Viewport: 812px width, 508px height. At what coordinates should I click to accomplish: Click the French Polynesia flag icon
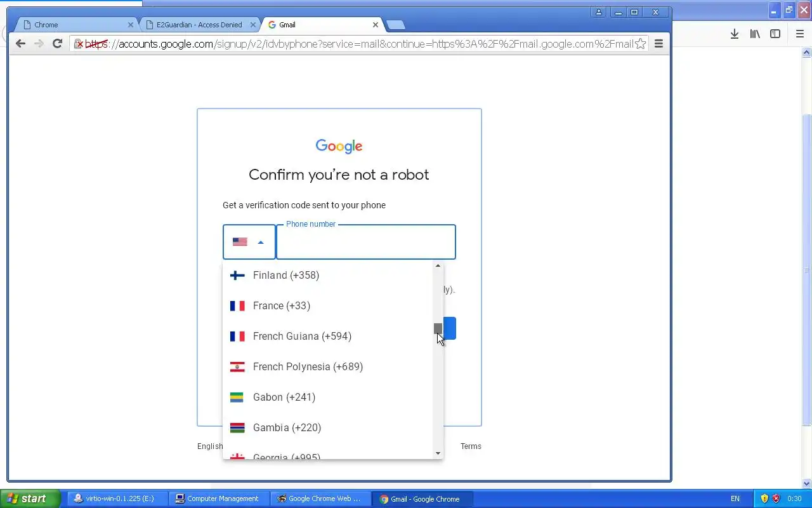coord(237,366)
